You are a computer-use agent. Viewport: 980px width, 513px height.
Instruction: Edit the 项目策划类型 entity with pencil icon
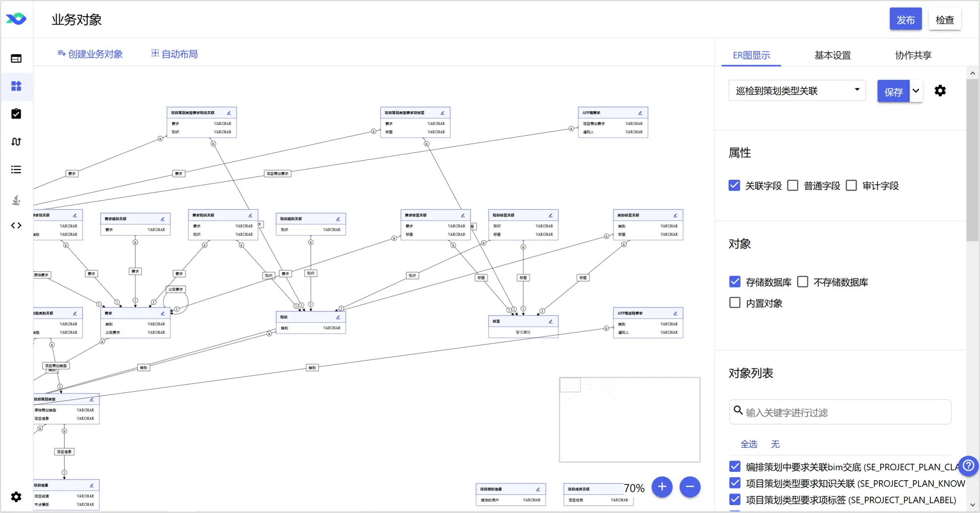[92, 399]
